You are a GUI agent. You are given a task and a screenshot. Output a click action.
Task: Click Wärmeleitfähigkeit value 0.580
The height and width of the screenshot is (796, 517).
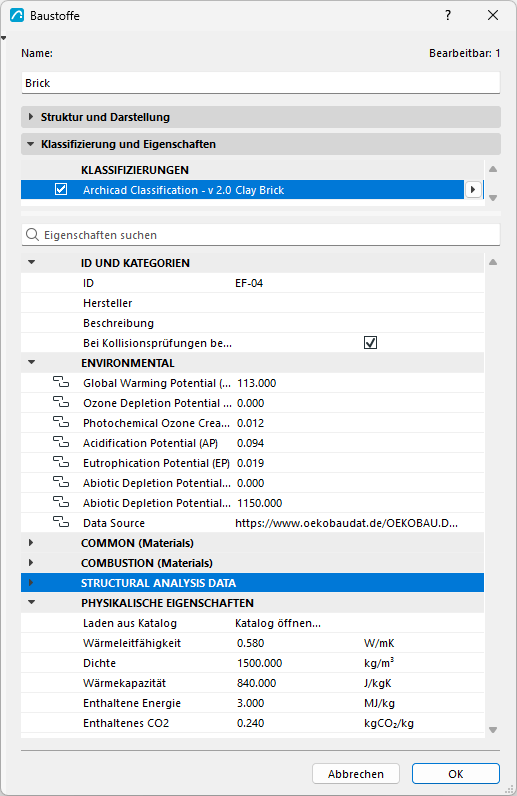click(250, 643)
